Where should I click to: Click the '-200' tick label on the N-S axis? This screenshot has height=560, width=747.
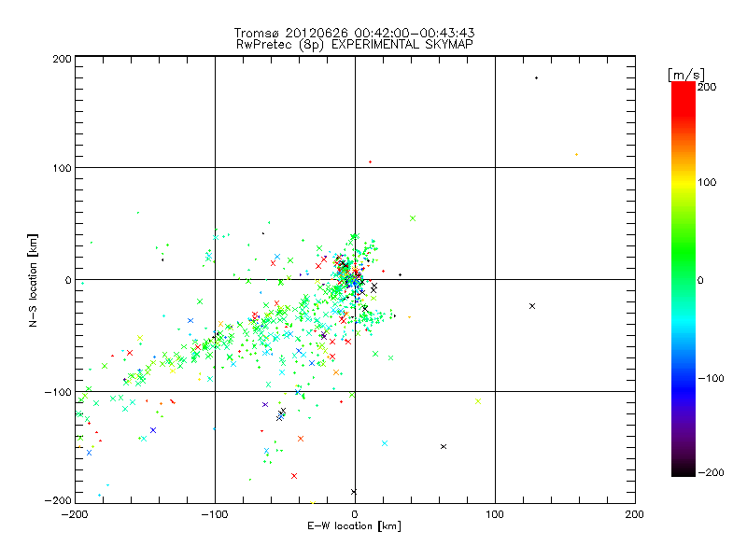click(58, 500)
